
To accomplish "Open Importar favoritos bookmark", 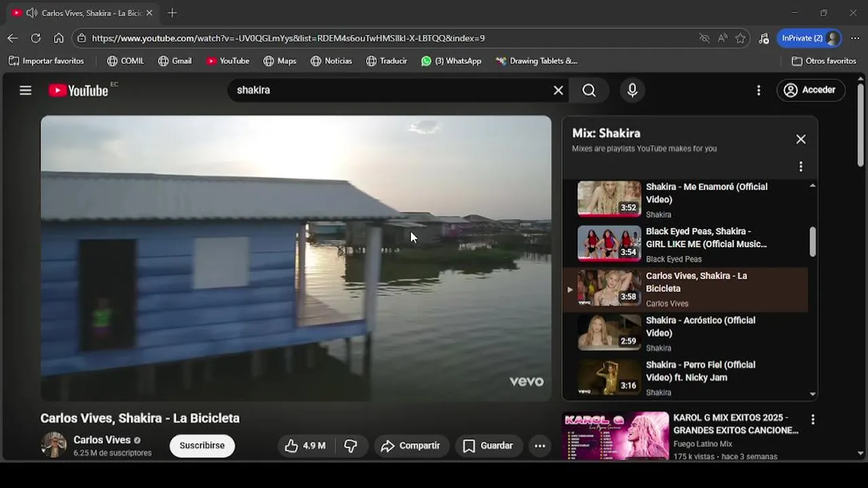I will click(x=46, y=61).
